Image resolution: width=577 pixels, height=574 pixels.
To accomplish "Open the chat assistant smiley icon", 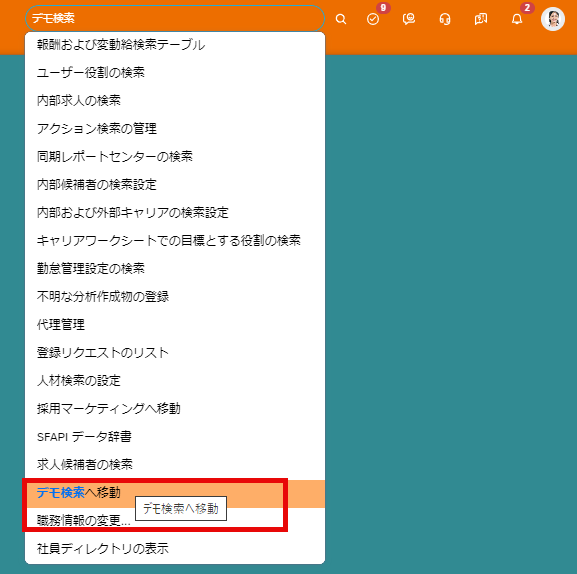I will point(409,19).
